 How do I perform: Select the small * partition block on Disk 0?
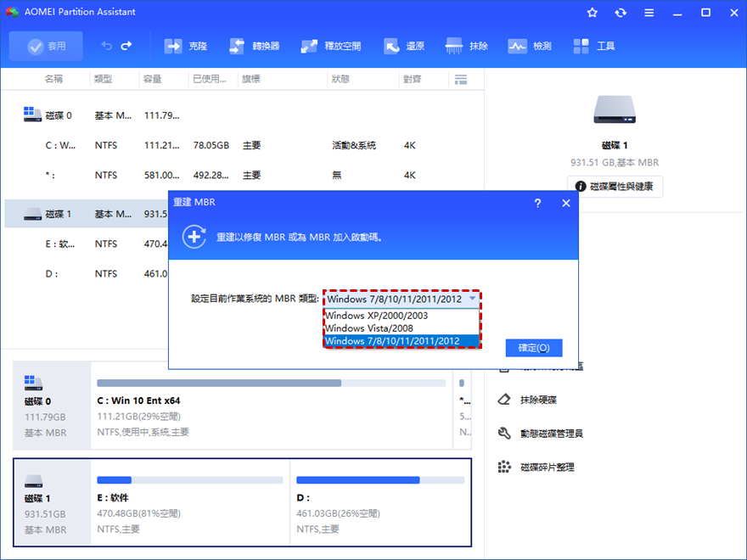point(463,406)
